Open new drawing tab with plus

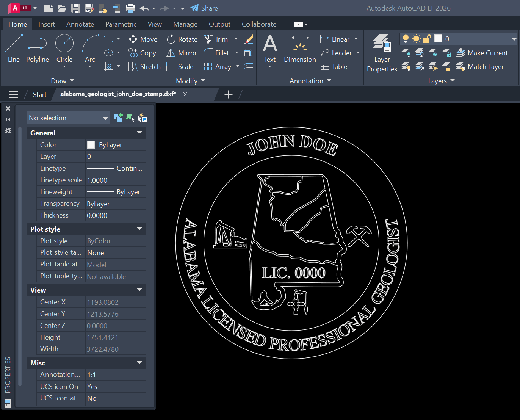pyautogui.click(x=229, y=94)
